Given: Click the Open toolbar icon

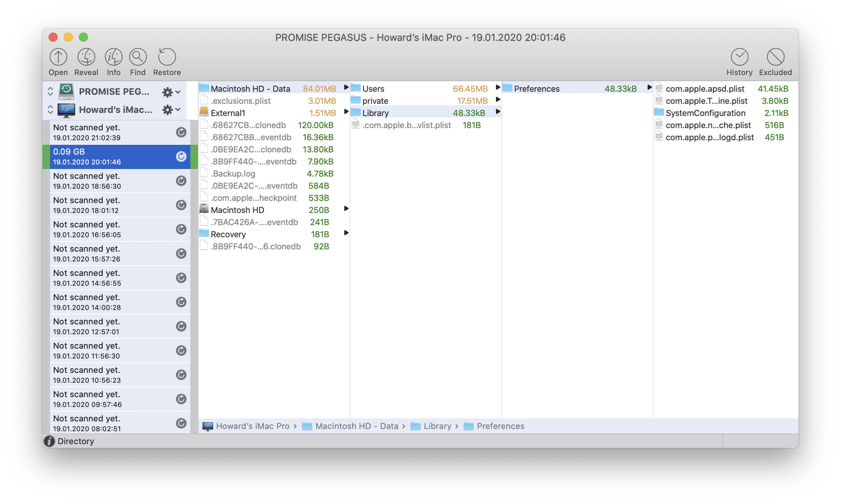Looking at the screenshot, I should 58,57.
